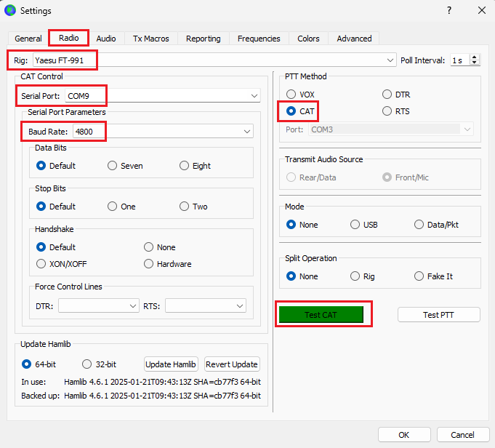Switch to the Audio tab
Screen dimensions: 495x448
[106, 39]
